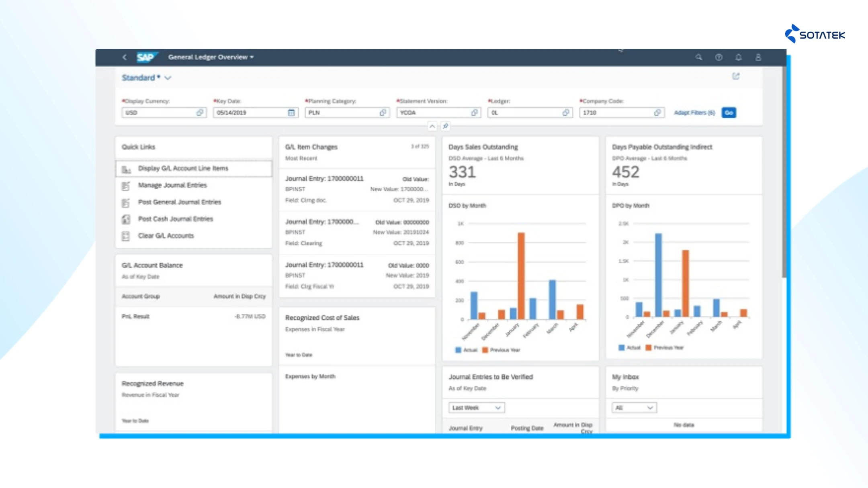Open Journal Entries to Be Verified title

click(491, 377)
